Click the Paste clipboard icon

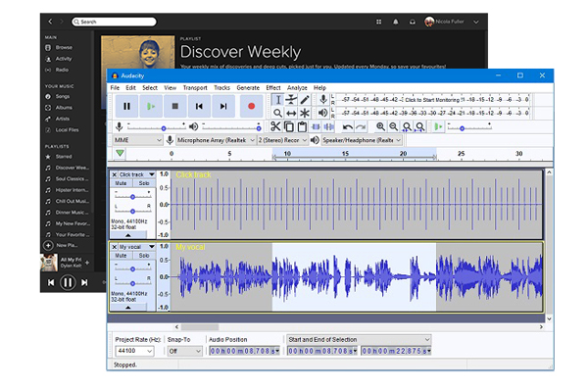[302, 126]
